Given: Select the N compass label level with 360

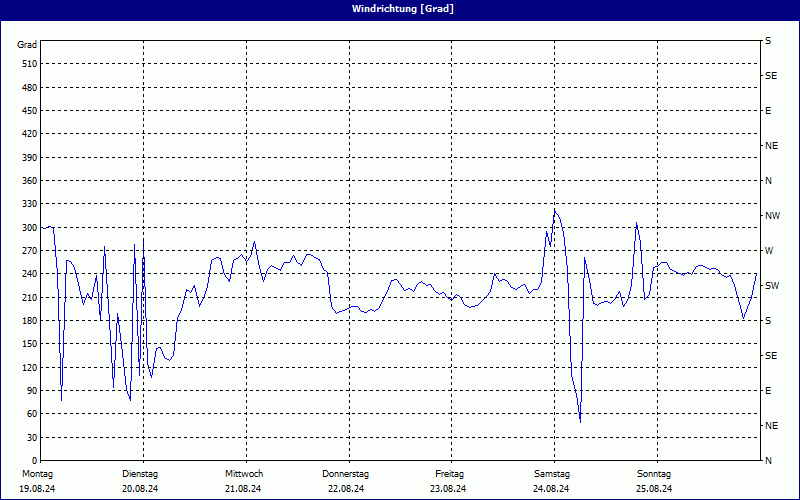Looking at the screenshot, I should [768, 181].
